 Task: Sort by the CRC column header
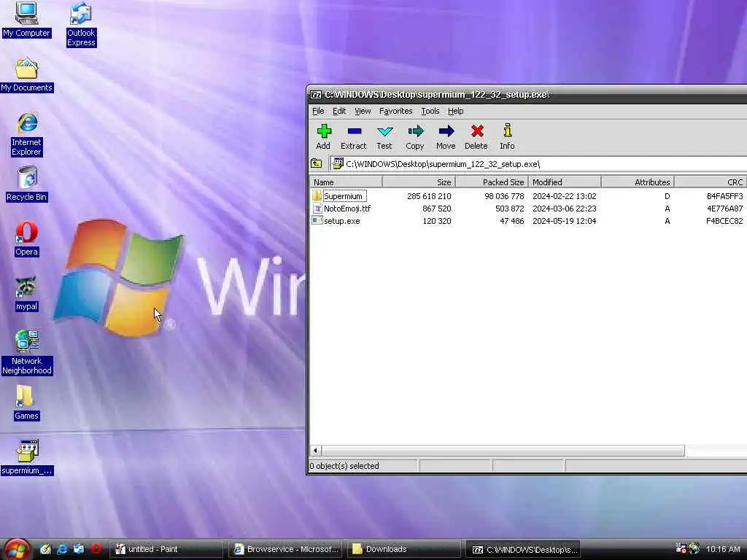pos(711,182)
